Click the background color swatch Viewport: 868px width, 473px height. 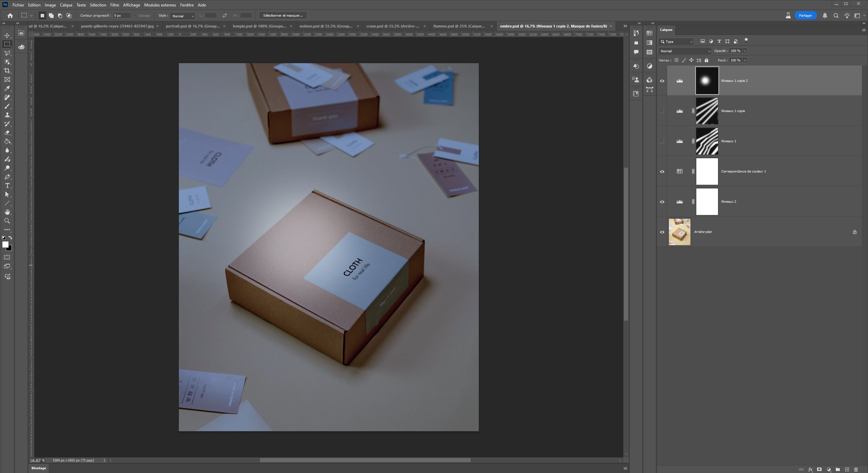10,248
